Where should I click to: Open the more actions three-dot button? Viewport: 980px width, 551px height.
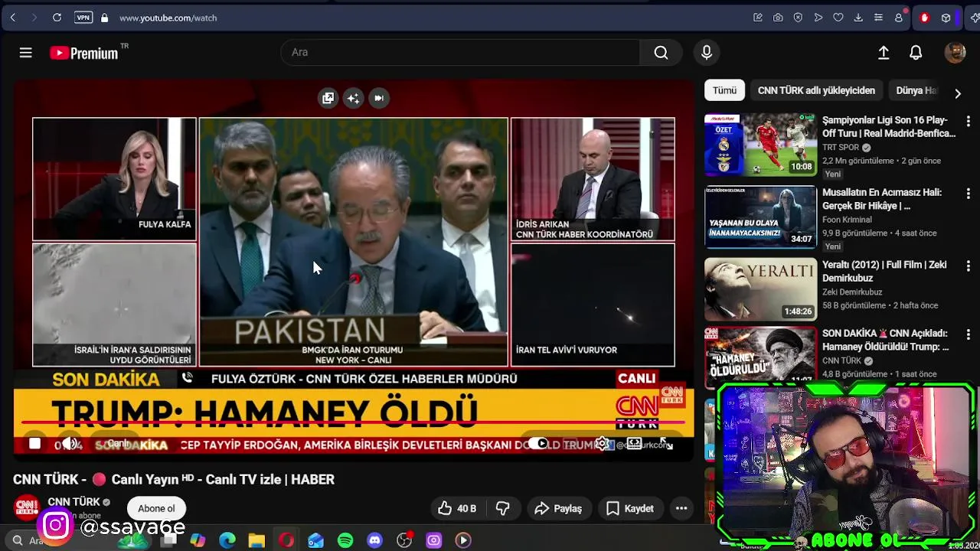click(681, 508)
